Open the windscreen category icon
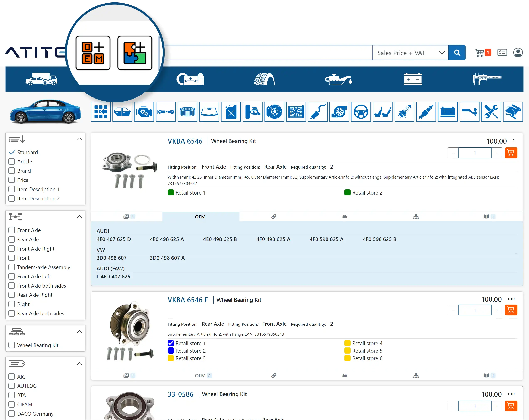 coord(209,112)
